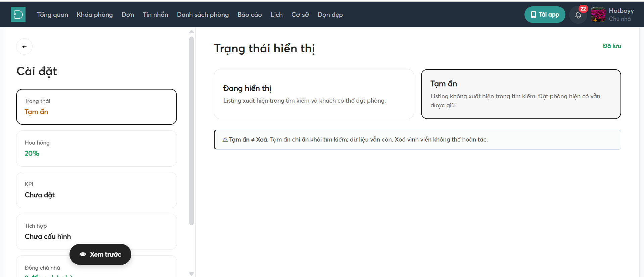This screenshot has width=644, height=277.
Task: Open the Trạng thái settings card
Action: [97, 107]
